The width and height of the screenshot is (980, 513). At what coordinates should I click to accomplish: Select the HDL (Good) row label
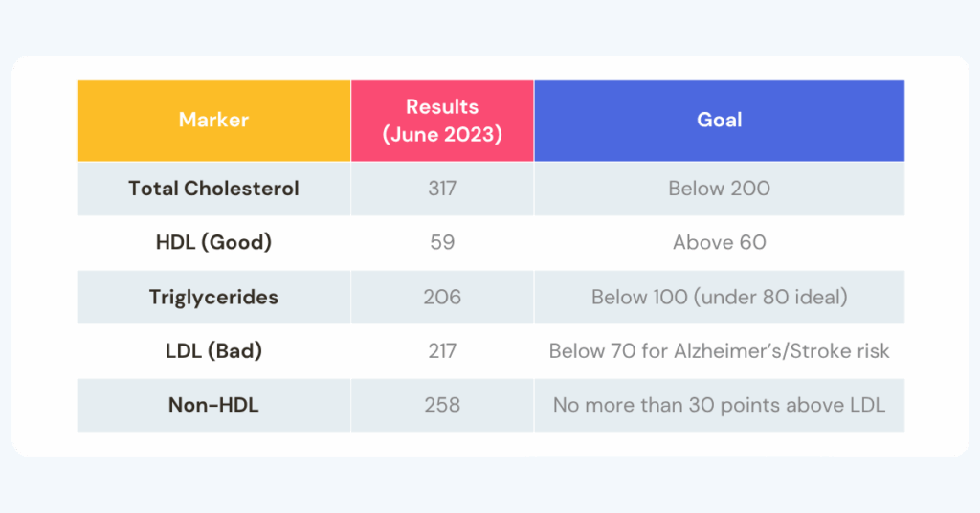pyautogui.click(x=213, y=242)
